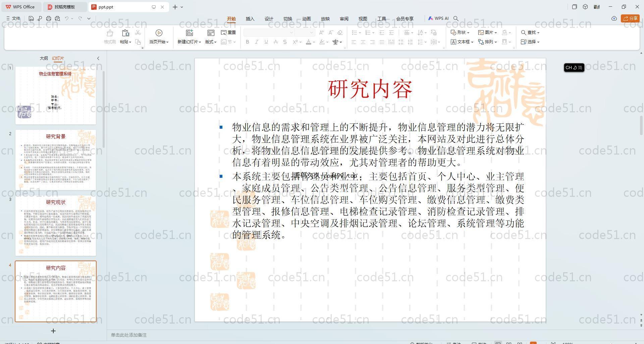The image size is (644, 344).
Task: Click the Reset (重置) slide button
Action: [x=228, y=33]
